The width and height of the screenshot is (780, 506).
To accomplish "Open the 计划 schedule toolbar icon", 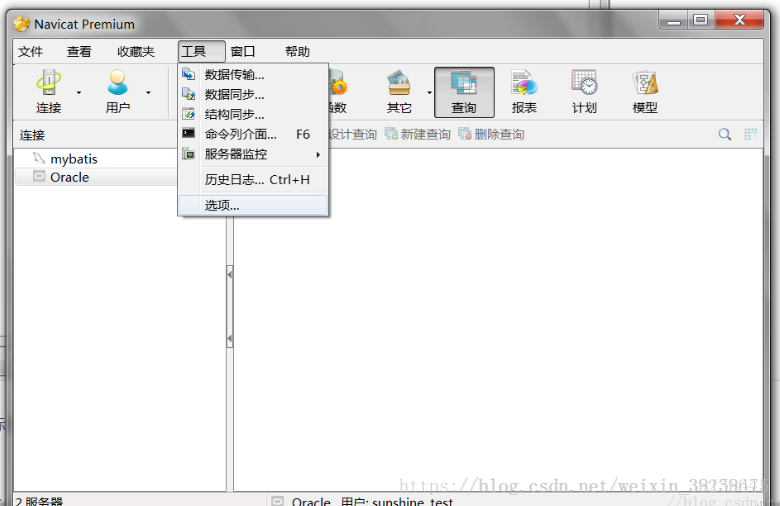I will [585, 92].
